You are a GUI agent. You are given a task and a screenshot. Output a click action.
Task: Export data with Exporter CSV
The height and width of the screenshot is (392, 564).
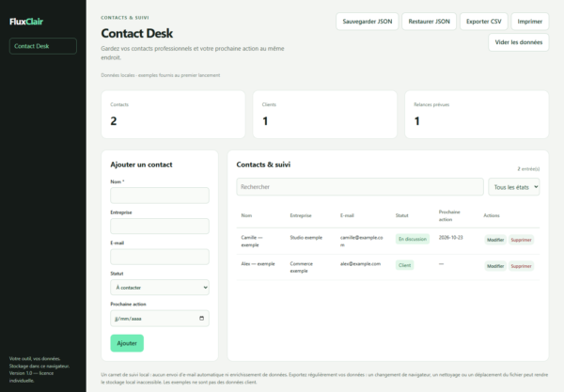coord(484,22)
